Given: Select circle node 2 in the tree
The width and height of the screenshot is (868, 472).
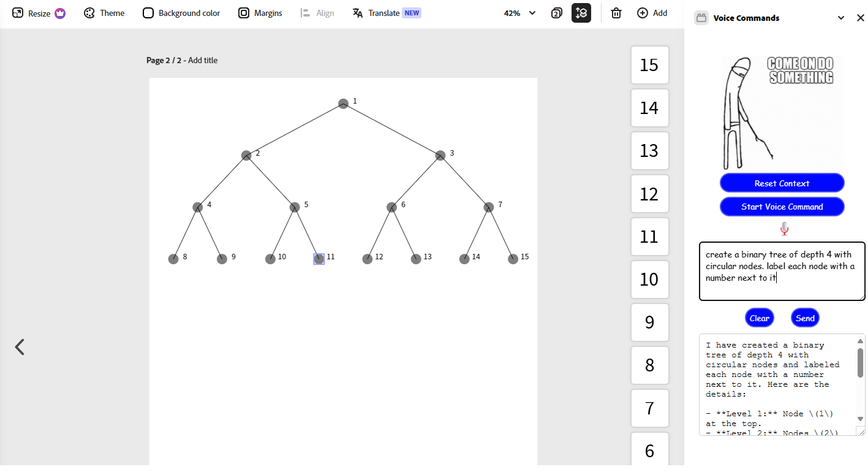Looking at the screenshot, I should pos(246,156).
